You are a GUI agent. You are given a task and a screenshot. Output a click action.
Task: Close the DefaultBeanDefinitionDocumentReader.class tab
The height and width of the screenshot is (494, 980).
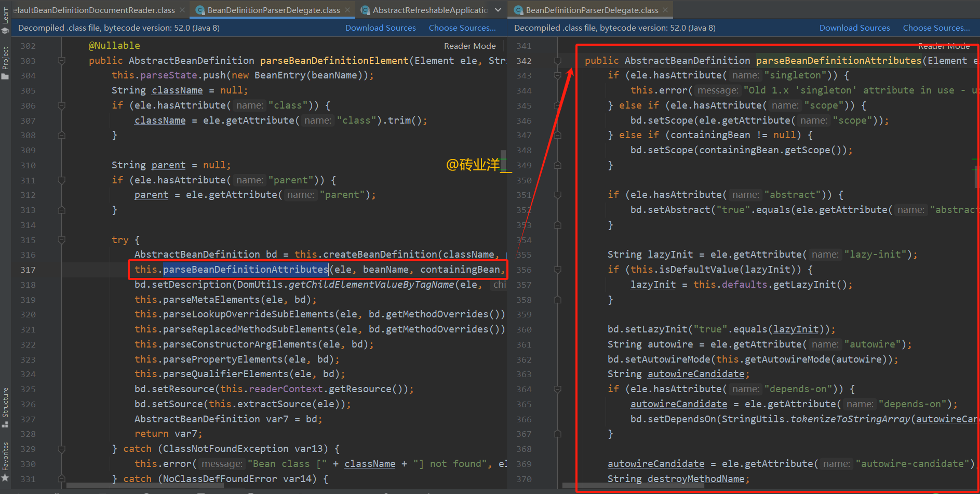coord(182,10)
